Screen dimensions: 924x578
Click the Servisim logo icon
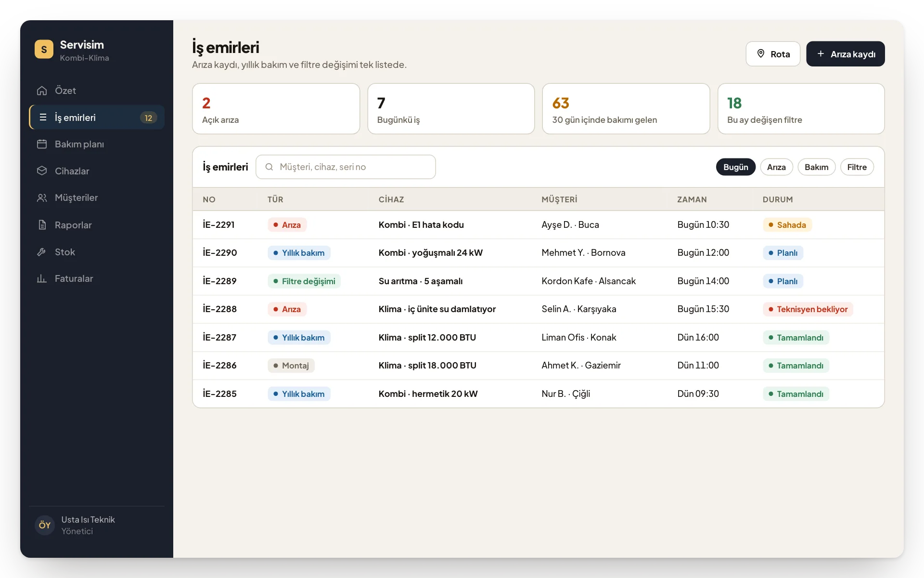44,49
